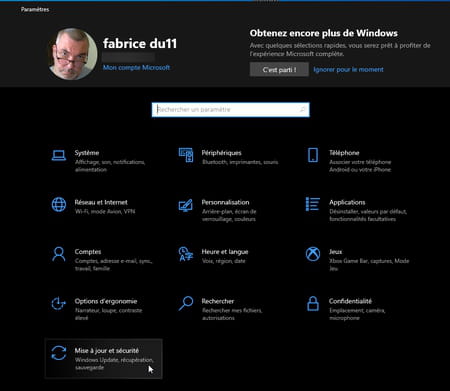Open Heure et langue icon

click(186, 254)
